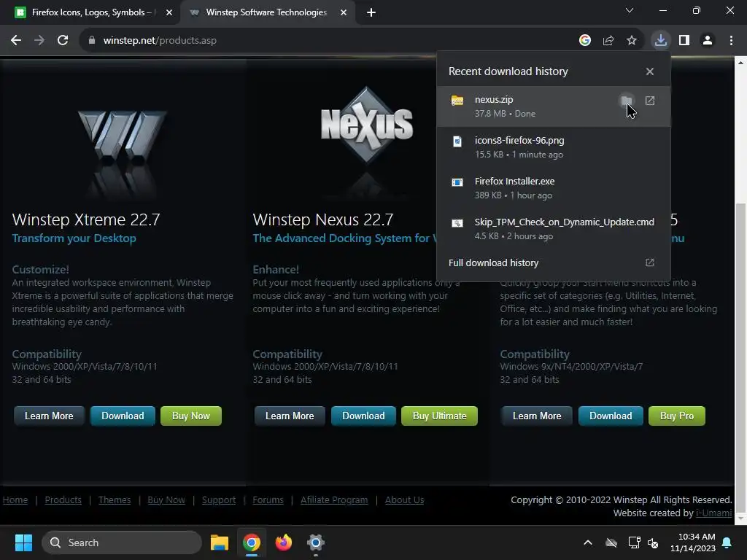Click the share page icon
Screen dimensions: 747x560
click(608, 41)
